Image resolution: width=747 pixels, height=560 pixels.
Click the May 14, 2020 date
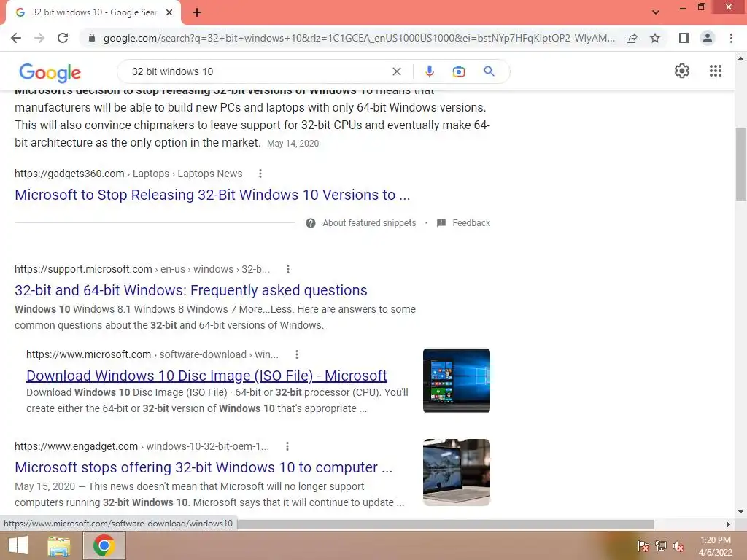(293, 144)
